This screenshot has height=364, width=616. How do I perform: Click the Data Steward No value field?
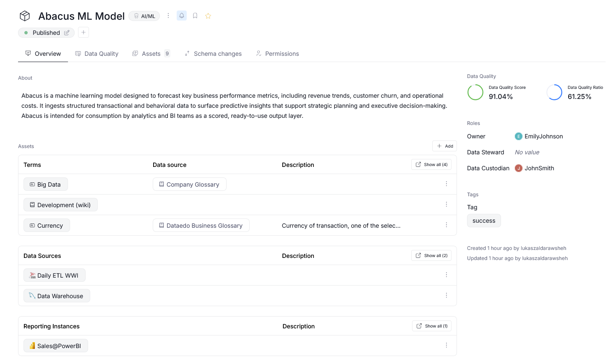point(527,152)
